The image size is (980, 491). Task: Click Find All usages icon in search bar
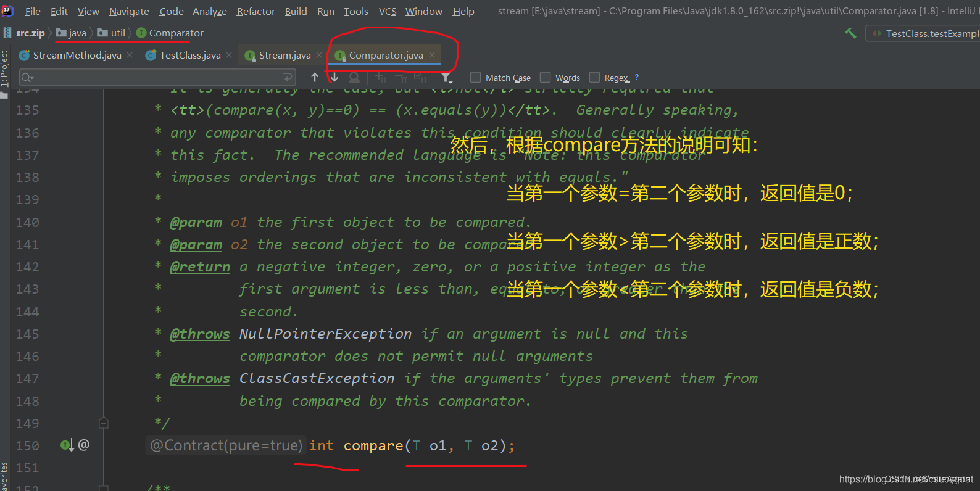tap(354, 77)
